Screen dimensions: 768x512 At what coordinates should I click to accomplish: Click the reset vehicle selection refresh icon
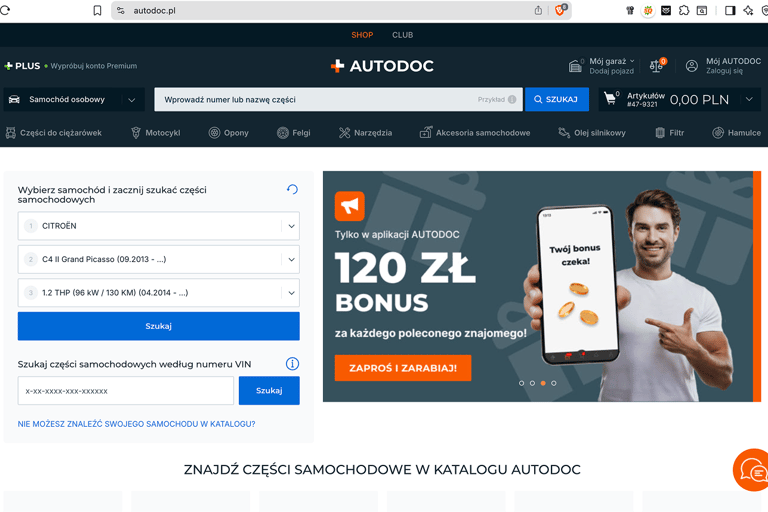coord(292,190)
